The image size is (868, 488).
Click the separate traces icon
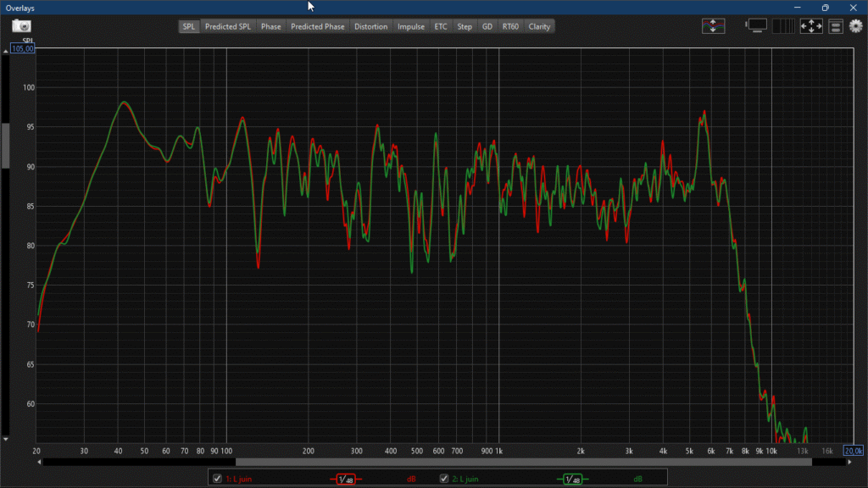[713, 26]
